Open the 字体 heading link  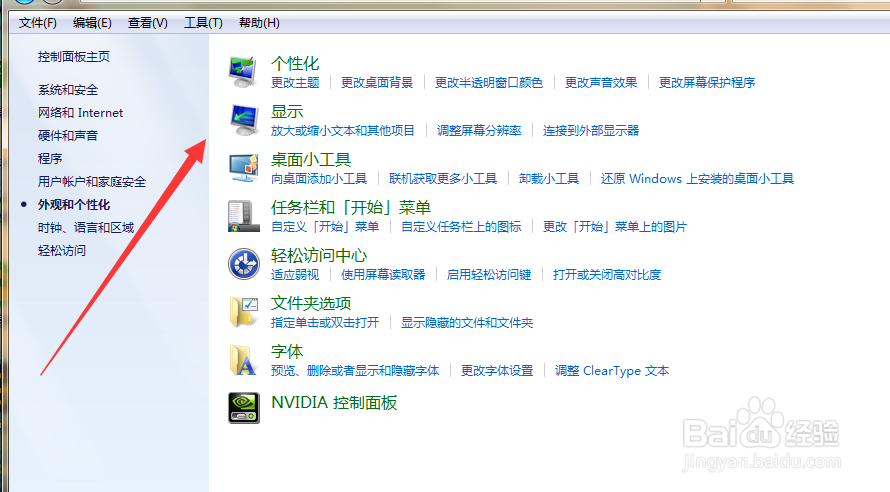pos(287,352)
